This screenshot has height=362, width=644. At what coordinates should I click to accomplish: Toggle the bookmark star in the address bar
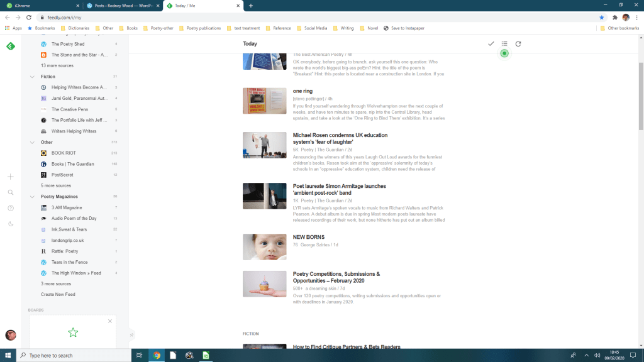(x=601, y=18)
